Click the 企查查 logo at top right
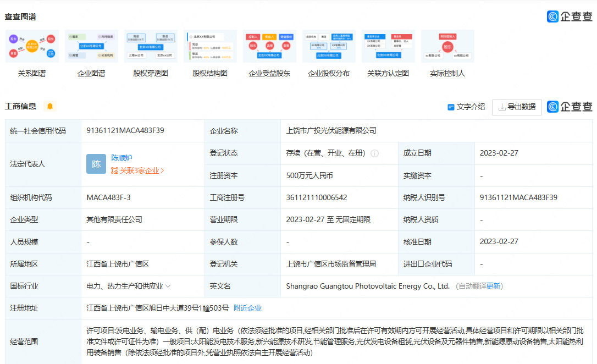Screen dimensions: 597x364 570,16
